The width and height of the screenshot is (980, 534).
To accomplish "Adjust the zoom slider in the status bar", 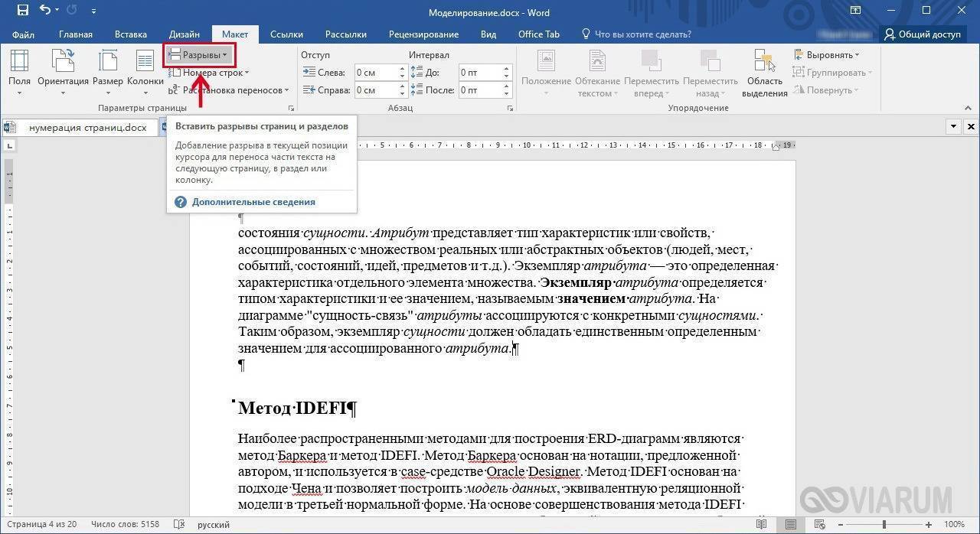I will pos(883,525).
